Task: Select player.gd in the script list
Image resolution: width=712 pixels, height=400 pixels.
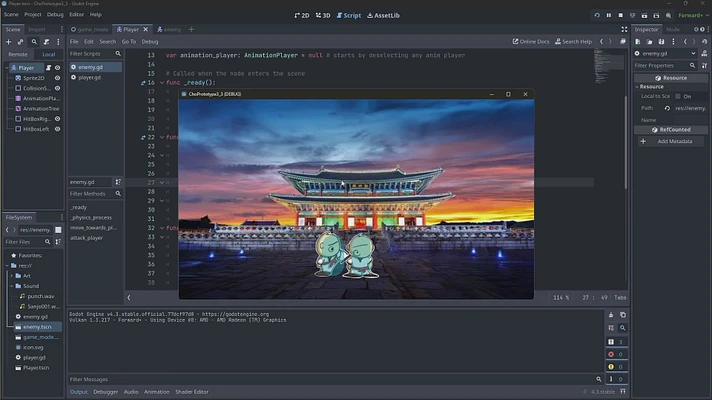Action: [x=89, y=78]
